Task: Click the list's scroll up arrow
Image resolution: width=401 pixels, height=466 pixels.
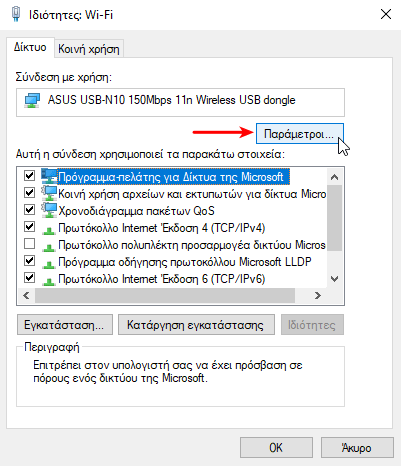Action: pyautogui.click(x=334, y=177)
